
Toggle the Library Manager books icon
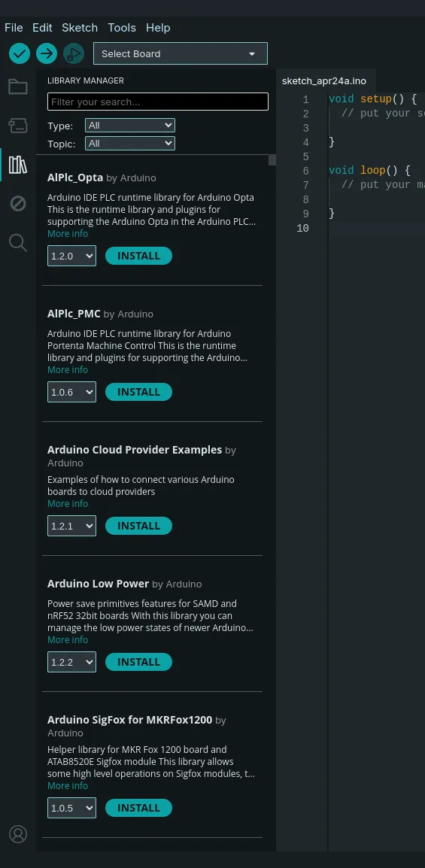pyautogui.click(x=18, y=165)
